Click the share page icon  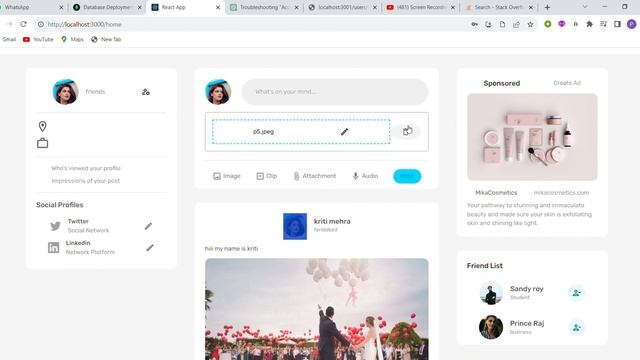pos(516,24)
